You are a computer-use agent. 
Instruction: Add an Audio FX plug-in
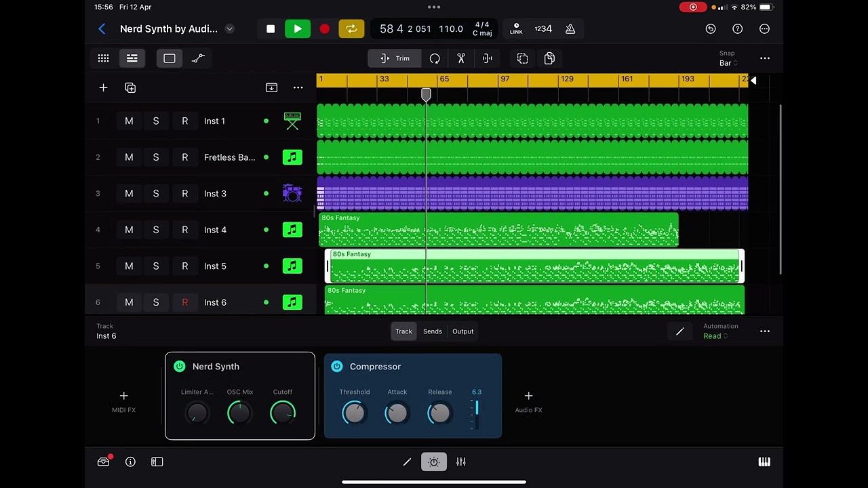tap(528, 401)
